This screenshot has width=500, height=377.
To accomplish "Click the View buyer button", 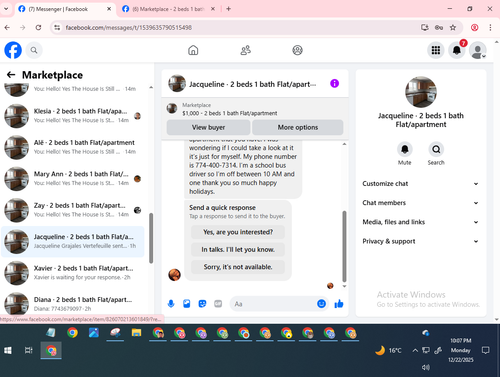I will pos(208,127).
